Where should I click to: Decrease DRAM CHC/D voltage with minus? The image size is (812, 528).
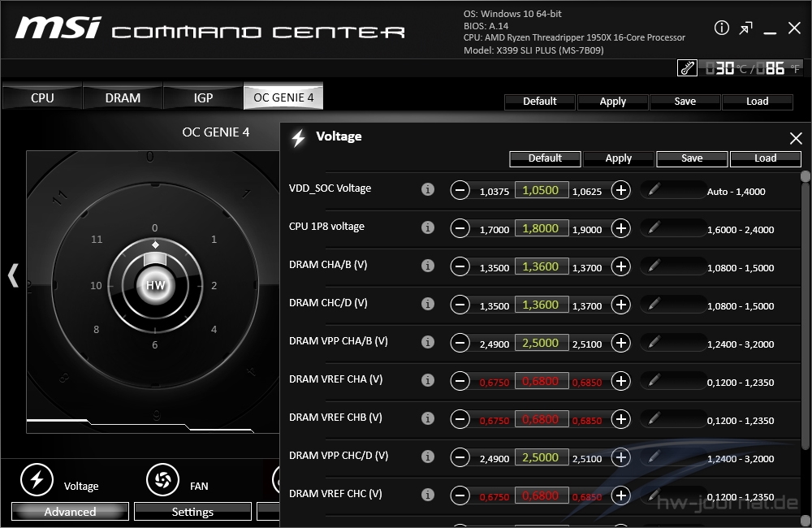tap(460, 305)
